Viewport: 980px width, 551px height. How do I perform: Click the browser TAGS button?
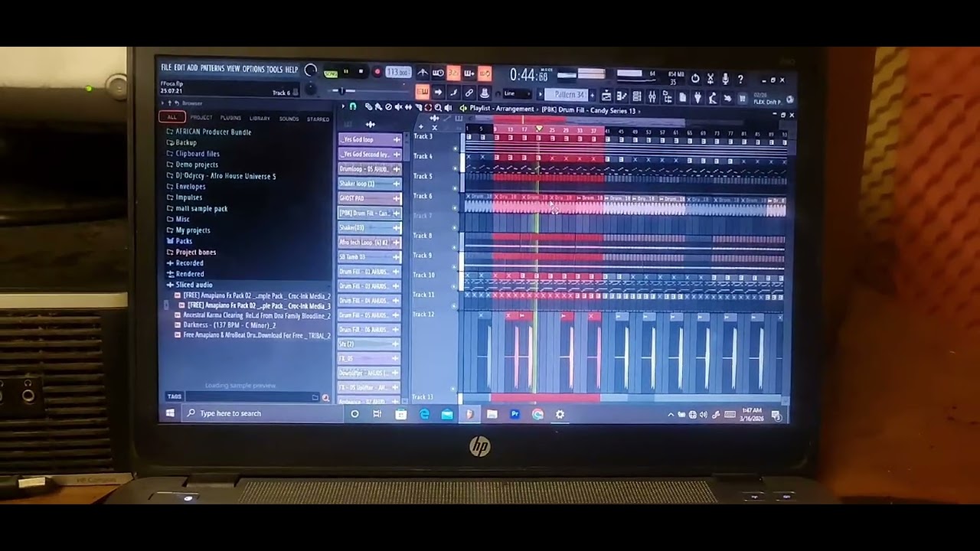pyautogui.click(x=175, y=396)
